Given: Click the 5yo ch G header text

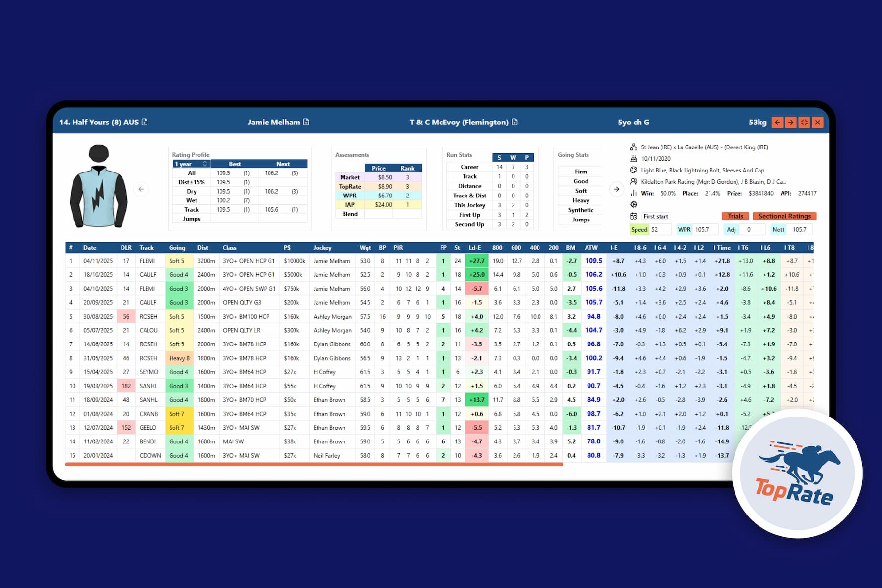Looking at the screenshot, I should point(634,122).
